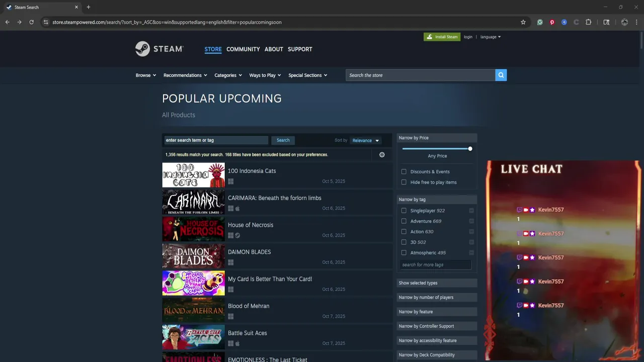Exclude Atmospheric tag with its minus icon
Image resolution: width=644 pixels, height=362 pixels.
tap(471, 253)
